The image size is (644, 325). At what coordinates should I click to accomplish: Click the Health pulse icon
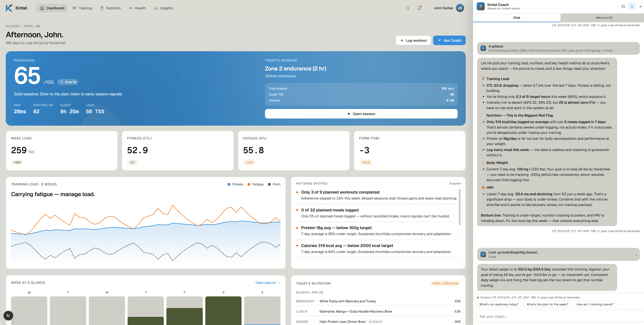[131, 8]
